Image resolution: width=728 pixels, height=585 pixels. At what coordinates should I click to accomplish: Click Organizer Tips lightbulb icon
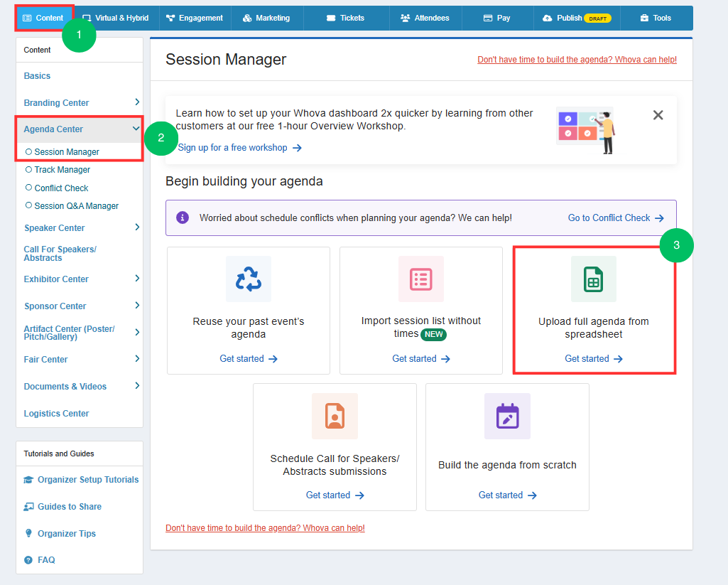tap(28, 533)
